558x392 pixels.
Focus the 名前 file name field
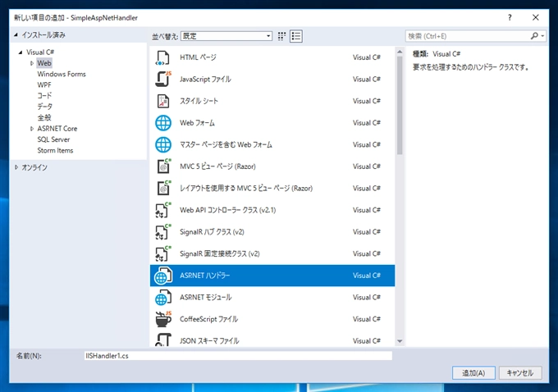click(238, 356)
